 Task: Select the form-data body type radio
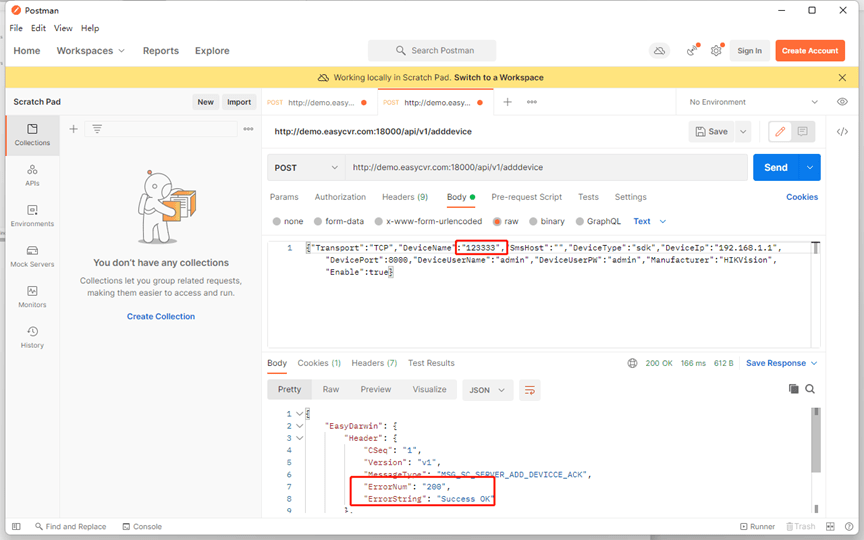click(x=318, y=222)
